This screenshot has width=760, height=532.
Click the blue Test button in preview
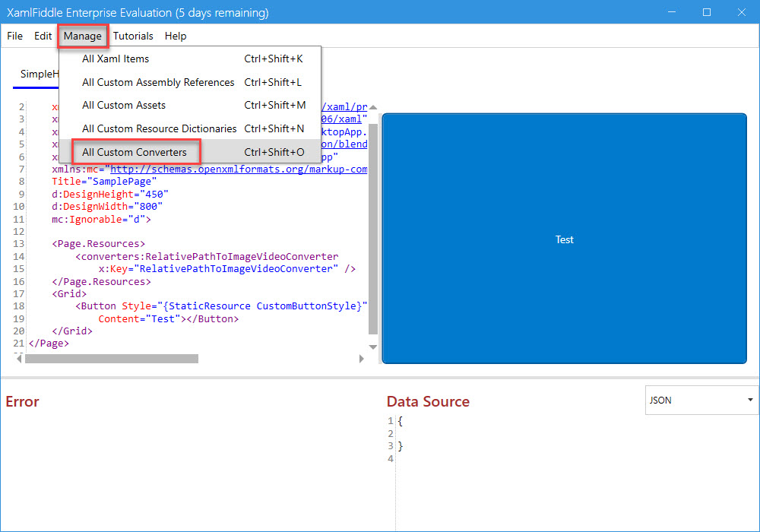click(x=564, y=239)
